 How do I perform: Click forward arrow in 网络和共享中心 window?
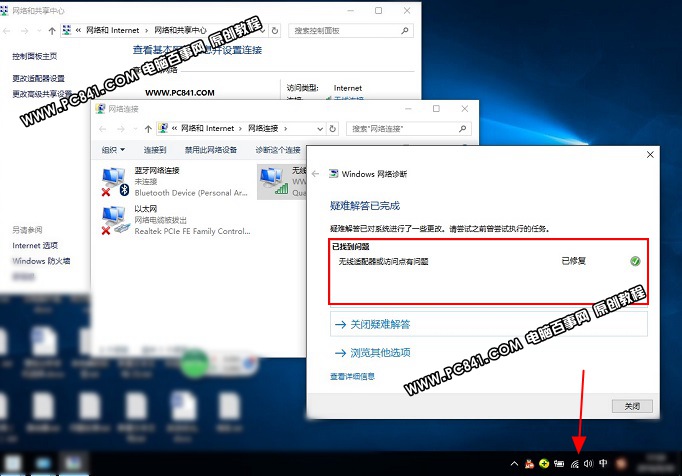25,31
